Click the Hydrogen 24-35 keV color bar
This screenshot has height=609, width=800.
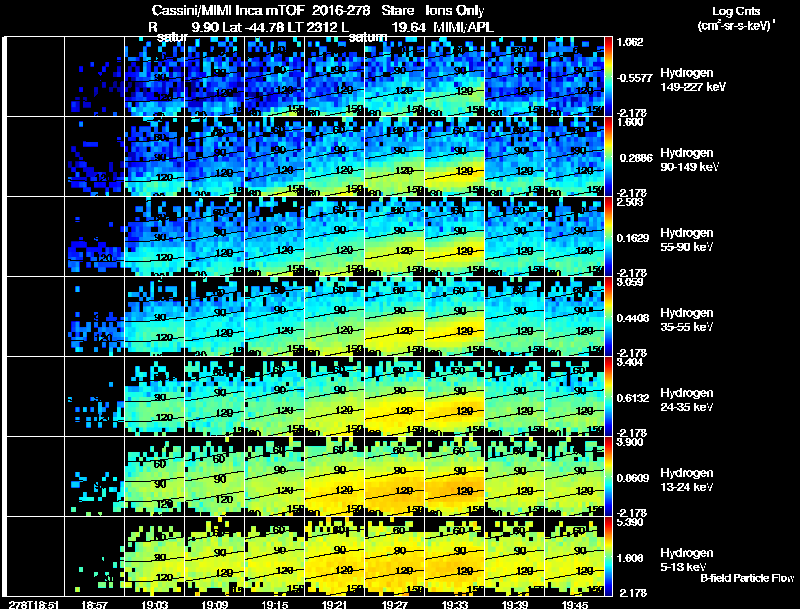pos(608,397)
